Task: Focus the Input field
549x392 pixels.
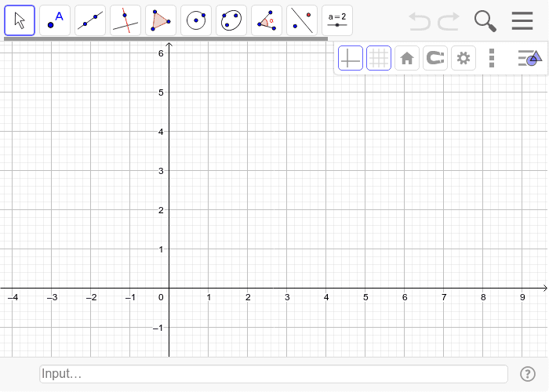Action: click(274, 374)
